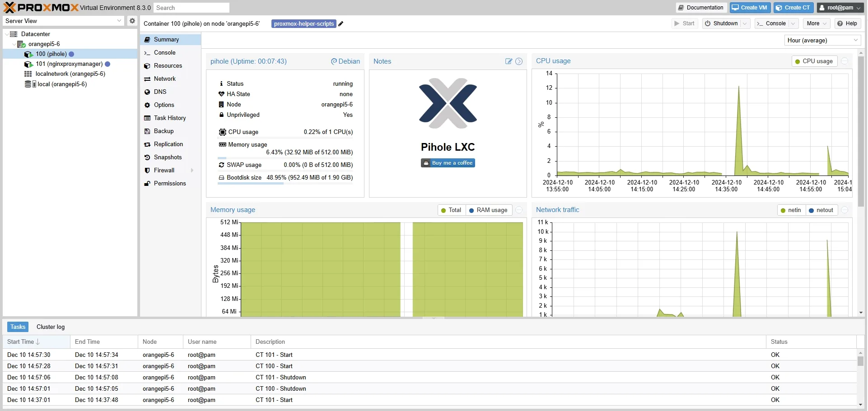The height and width of the screenshot is (411, 868).
Task: Click the toolbar Console button
Action: (772, 23)
